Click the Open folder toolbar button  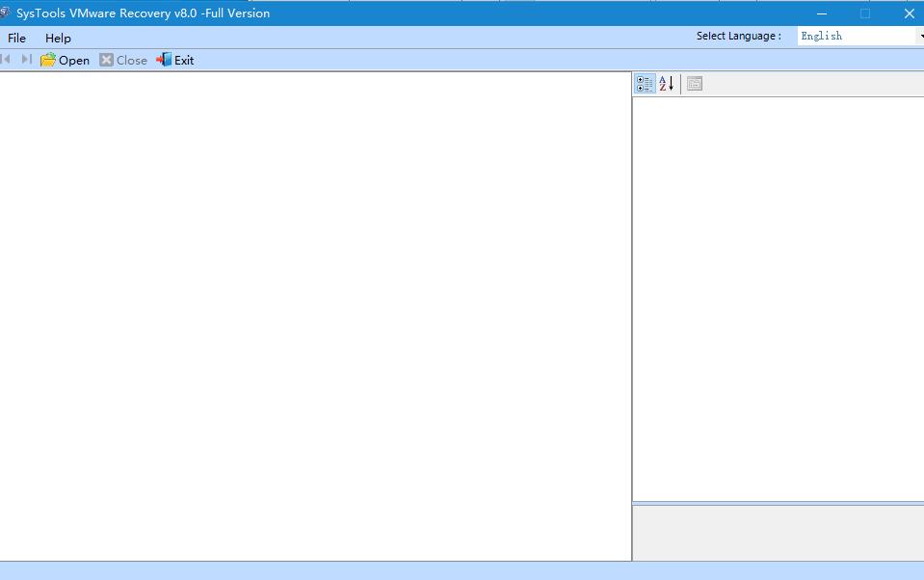65,60
